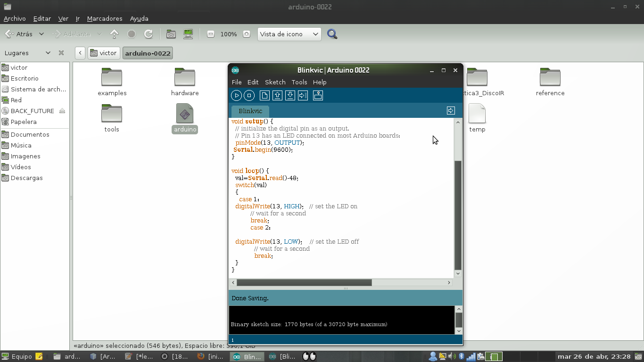Create a new sketch
Viewport: 644px width, 362px height.
(264, 95)
